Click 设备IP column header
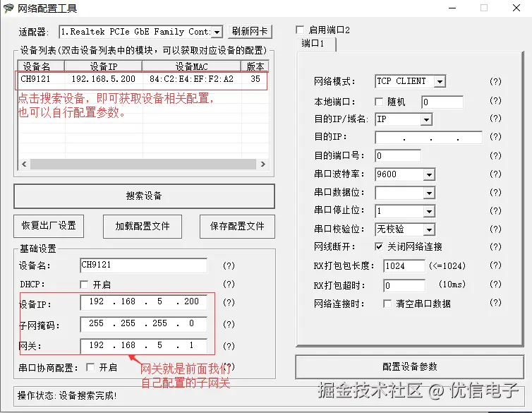Viewport: 532px width, 413px height. [x=103, y=66]
